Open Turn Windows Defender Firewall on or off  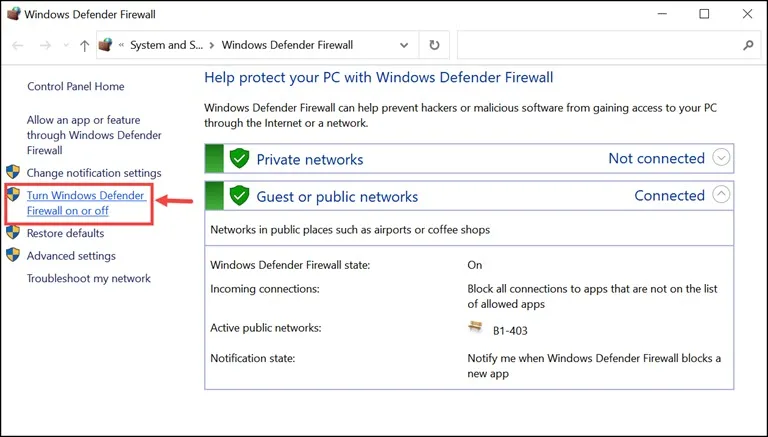(x=86, y=203)
